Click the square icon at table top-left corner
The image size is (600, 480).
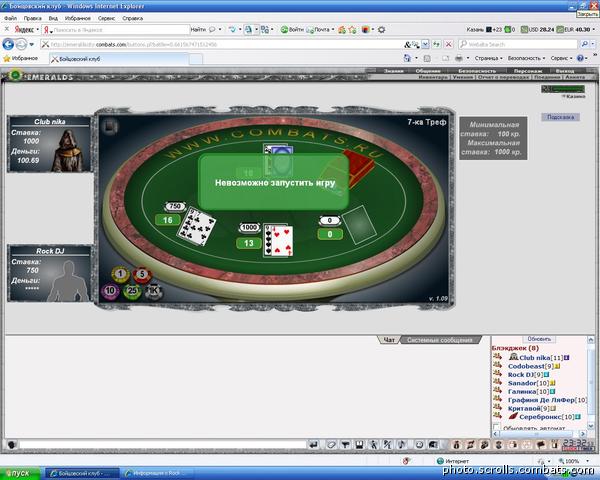(110, 126)
